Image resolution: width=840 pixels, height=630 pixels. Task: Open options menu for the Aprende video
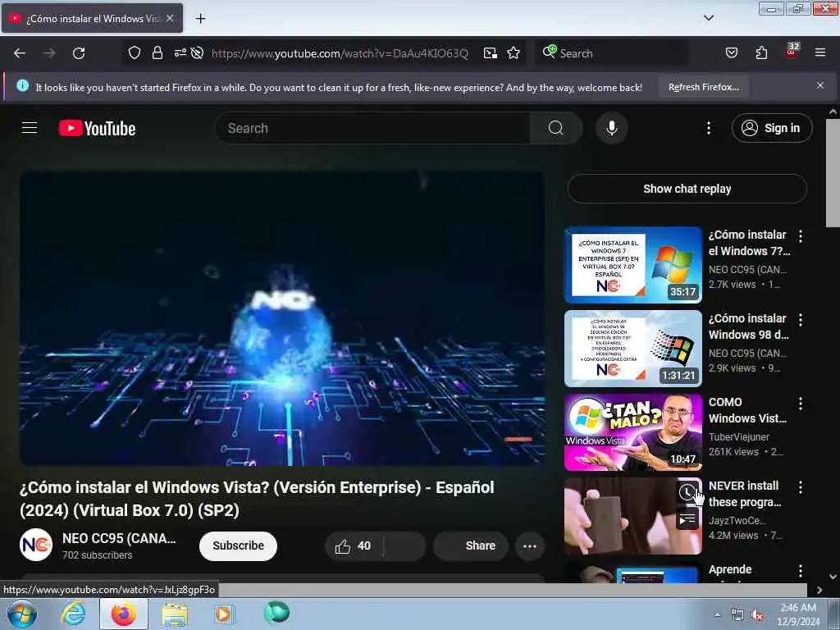pos(801,571)
